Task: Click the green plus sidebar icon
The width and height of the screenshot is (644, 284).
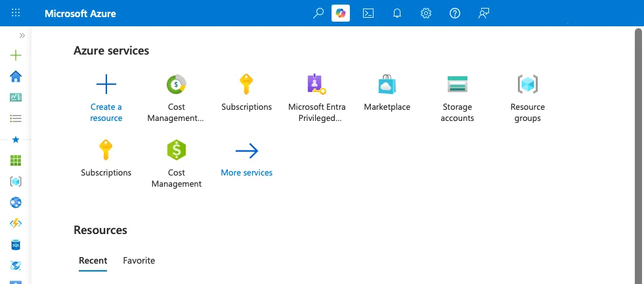Action: point(16,55)
